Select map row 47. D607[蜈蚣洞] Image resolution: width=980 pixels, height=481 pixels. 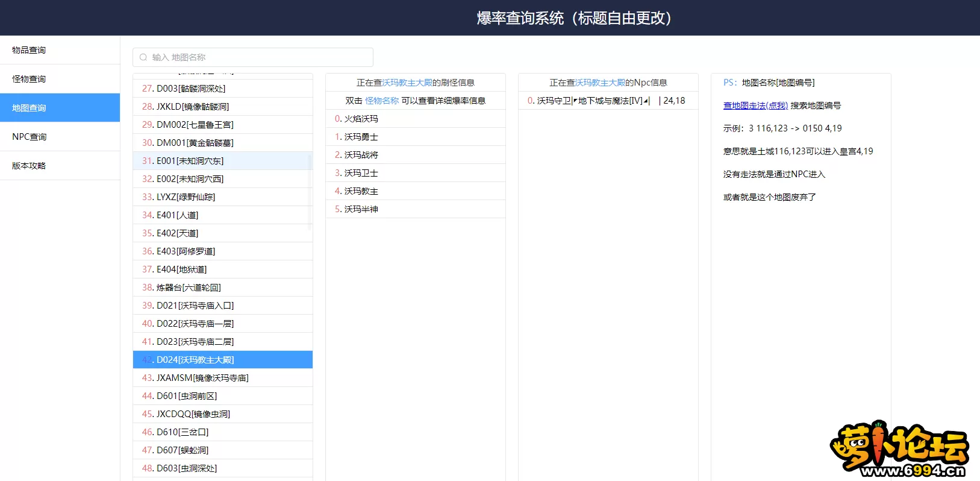223,450
